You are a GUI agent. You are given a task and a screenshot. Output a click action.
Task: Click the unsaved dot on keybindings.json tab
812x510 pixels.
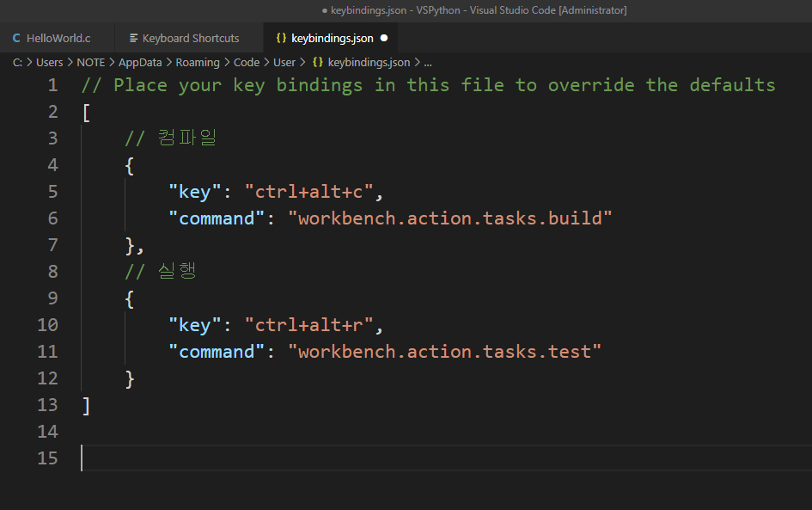tap(384, 38)
